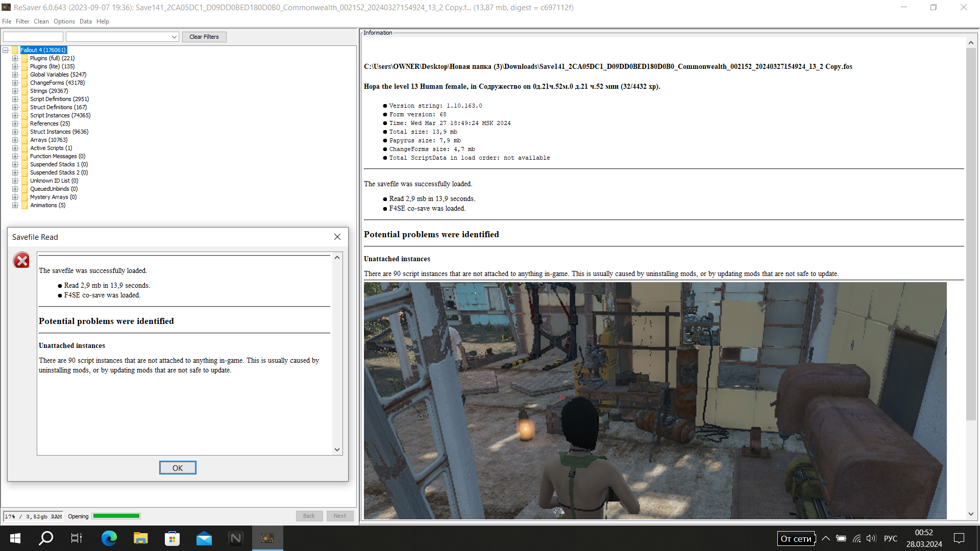Viewport: 980px width, 551px height.
Task: Expand the ChangeForms (43178) node
Action: pos(15,83)
